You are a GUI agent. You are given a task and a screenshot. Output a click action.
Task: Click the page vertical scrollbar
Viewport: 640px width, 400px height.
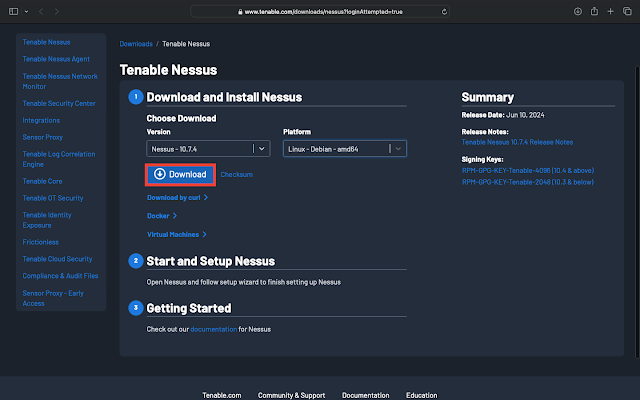point(637,212)
